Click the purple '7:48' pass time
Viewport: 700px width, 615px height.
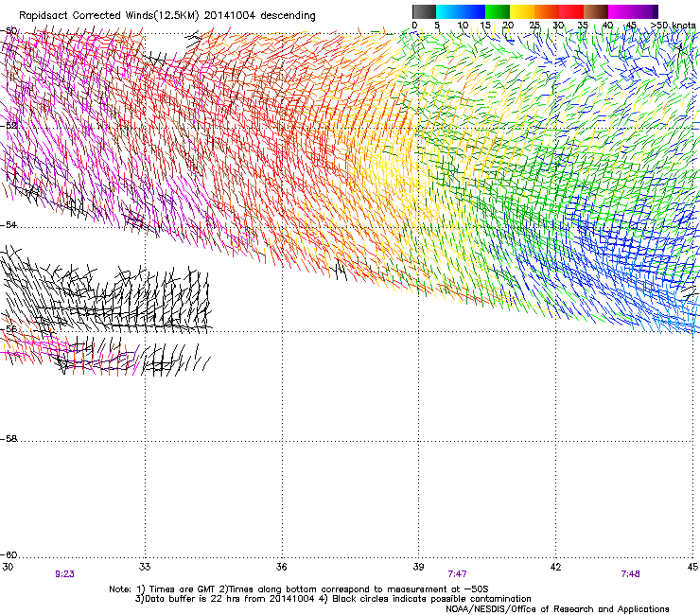(x=630, y=574)
